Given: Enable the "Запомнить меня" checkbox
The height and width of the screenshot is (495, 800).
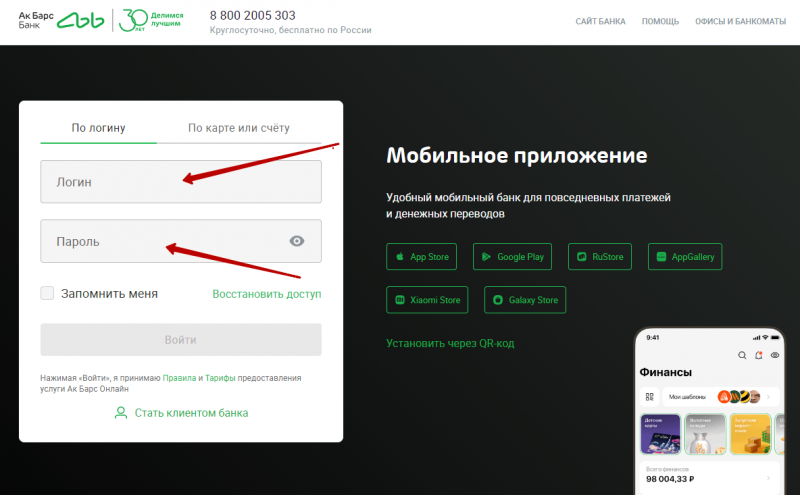Looking at the screenshot, I should [x=47, y=293].
